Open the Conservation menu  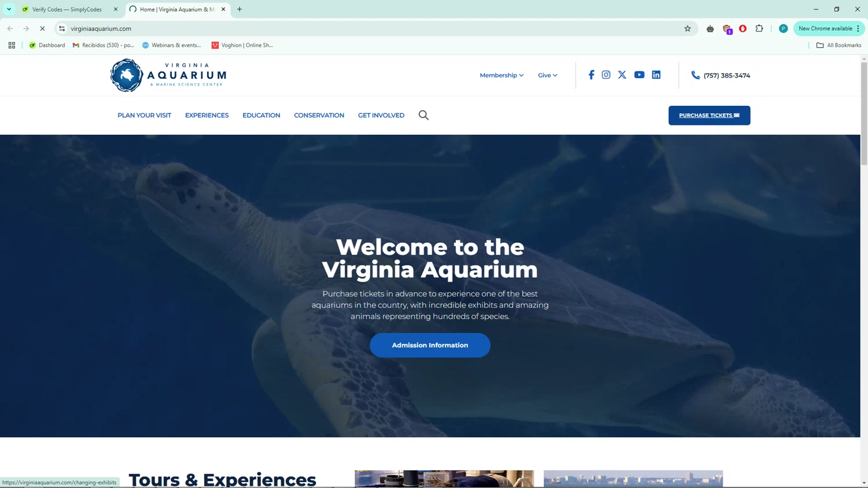pyautogui.click(x=319, y=115)
